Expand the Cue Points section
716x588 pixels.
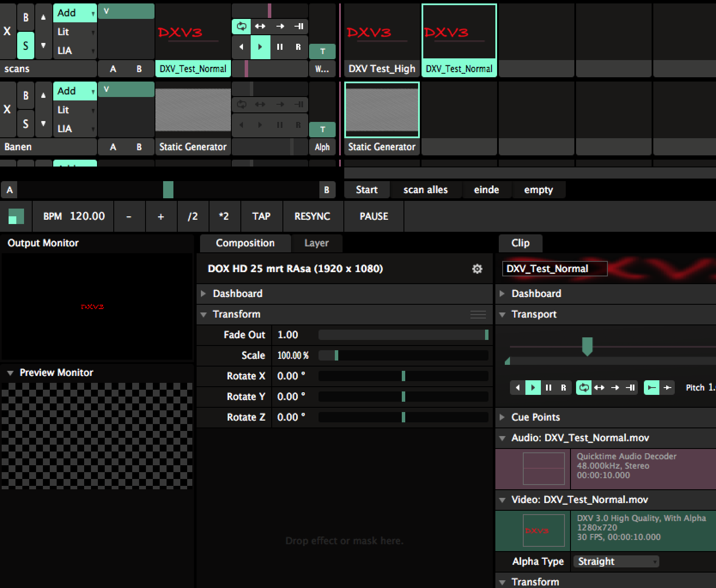535,417
